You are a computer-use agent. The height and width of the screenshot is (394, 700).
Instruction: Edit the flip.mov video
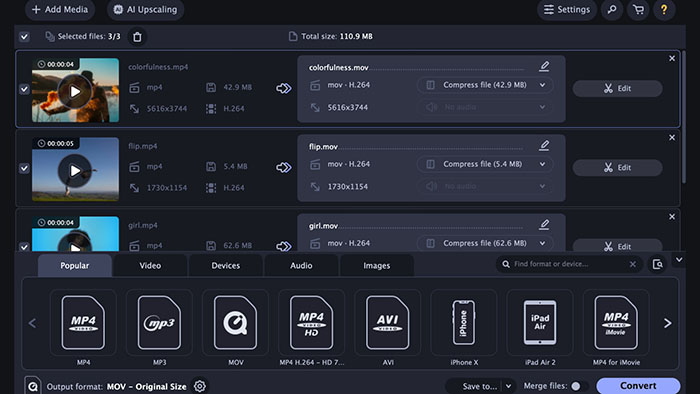(x=617, y=167)
